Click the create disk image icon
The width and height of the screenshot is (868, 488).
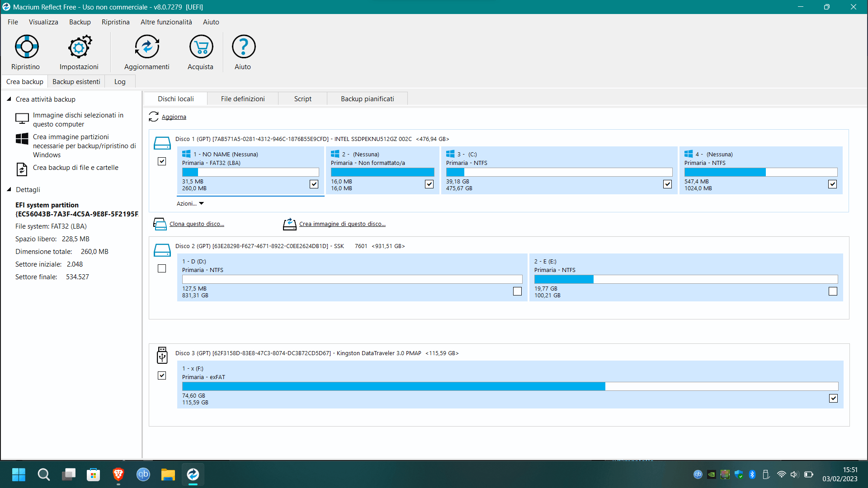tap(289, 224)
